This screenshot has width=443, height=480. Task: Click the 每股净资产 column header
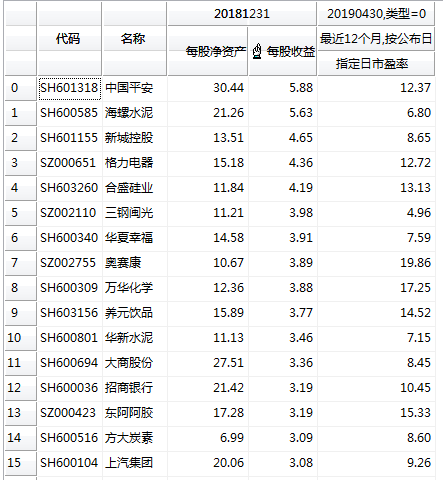207,51
